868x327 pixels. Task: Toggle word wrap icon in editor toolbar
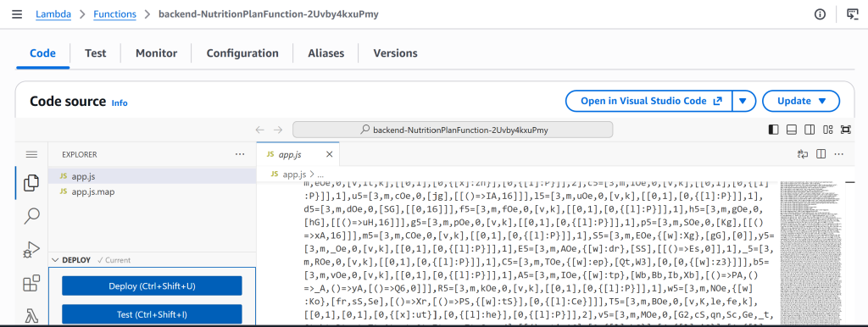(803, 154)
